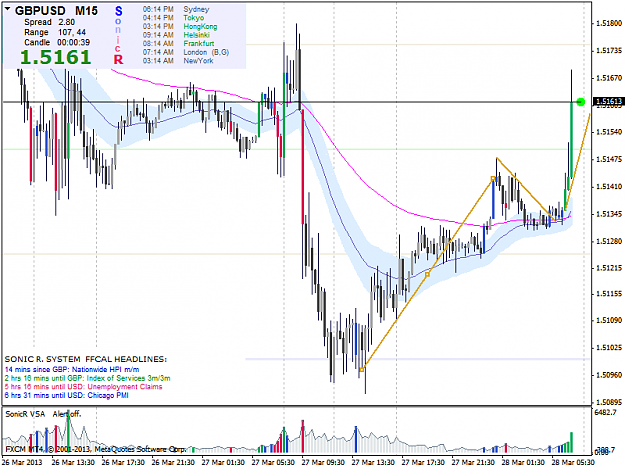Click the large green 1.5161 price
This screenshot has width=625, height=469.
(55, 57)
